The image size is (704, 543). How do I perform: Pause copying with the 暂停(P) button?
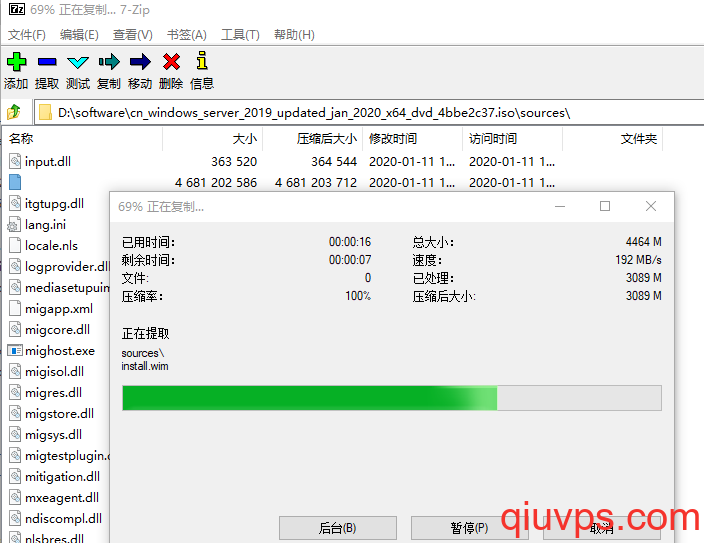[470, 528]
